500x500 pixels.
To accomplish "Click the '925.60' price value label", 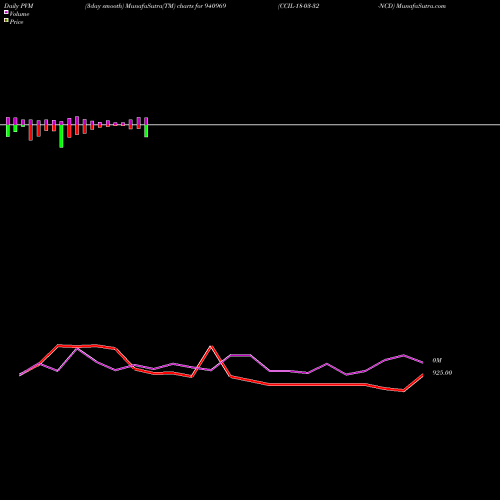I will point(442,373).
